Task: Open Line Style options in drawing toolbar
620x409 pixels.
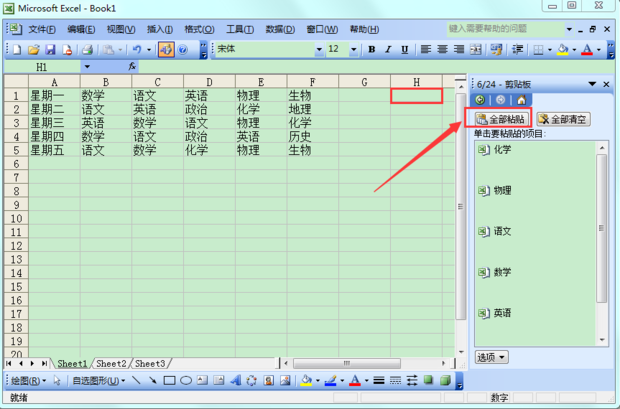Action: [379, 381]
